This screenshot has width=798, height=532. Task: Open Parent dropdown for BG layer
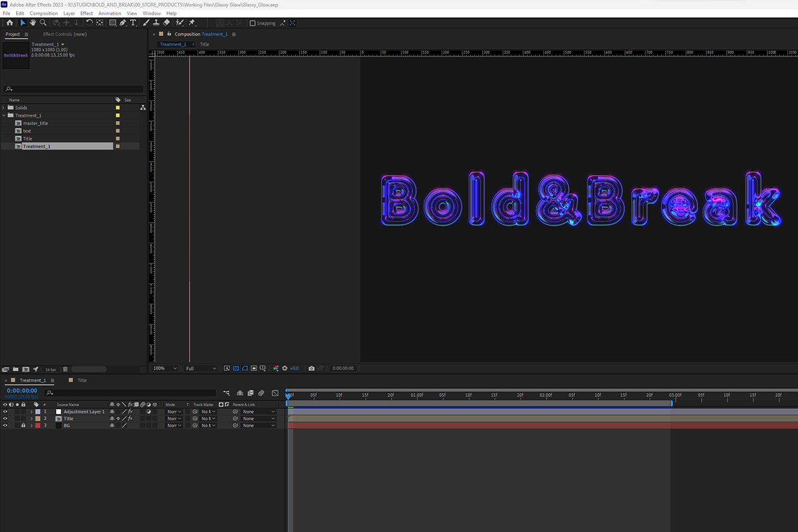(x=259, y=426)
